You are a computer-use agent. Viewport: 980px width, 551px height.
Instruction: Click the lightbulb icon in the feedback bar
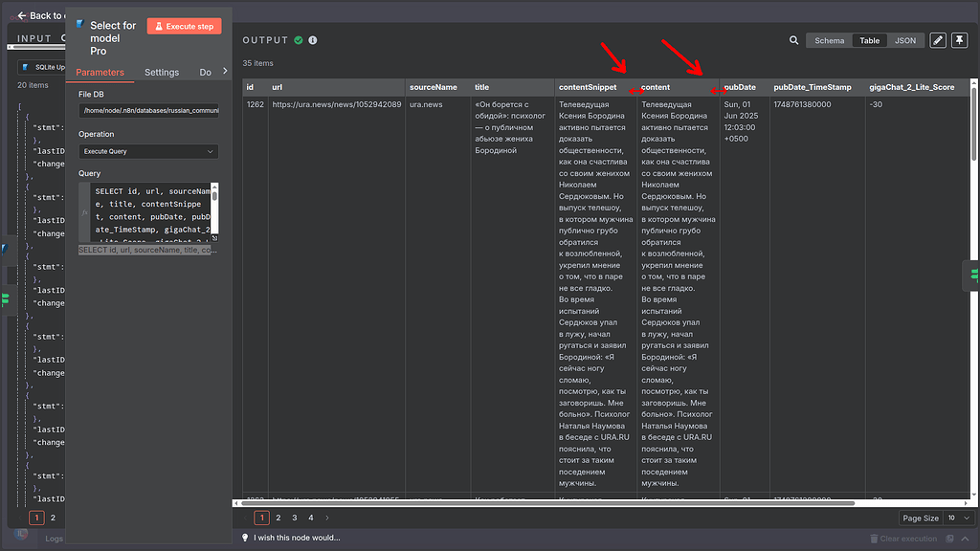(246, 538)
